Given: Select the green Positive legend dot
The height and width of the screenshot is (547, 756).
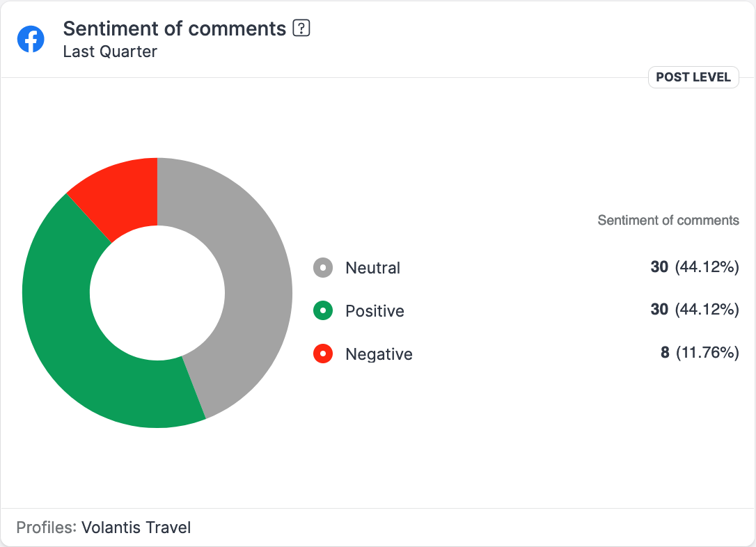Looking at the screenshot, I should point(322,310).
